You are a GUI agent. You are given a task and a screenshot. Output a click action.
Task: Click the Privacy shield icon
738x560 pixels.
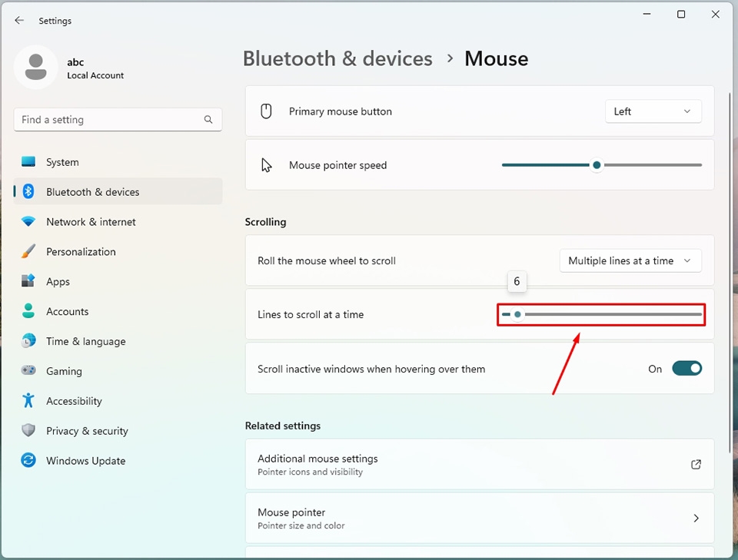tap(28, 429)
